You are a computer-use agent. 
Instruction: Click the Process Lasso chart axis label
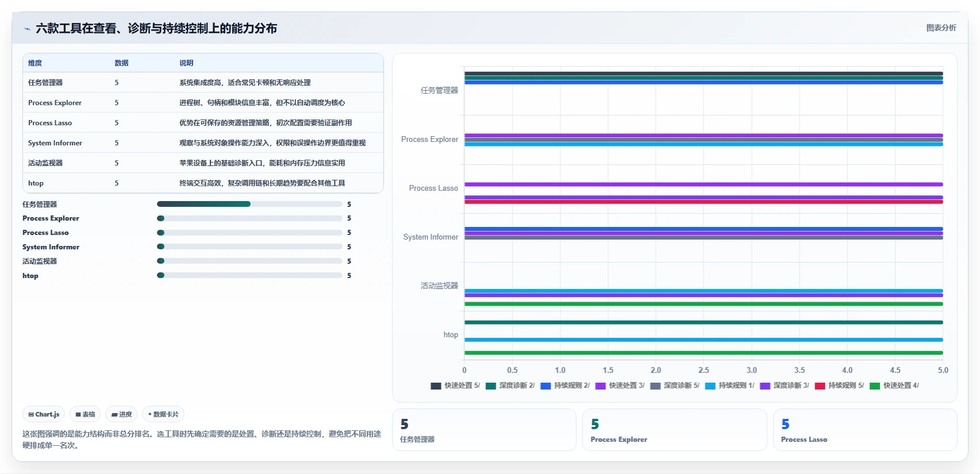pos(433,188)
